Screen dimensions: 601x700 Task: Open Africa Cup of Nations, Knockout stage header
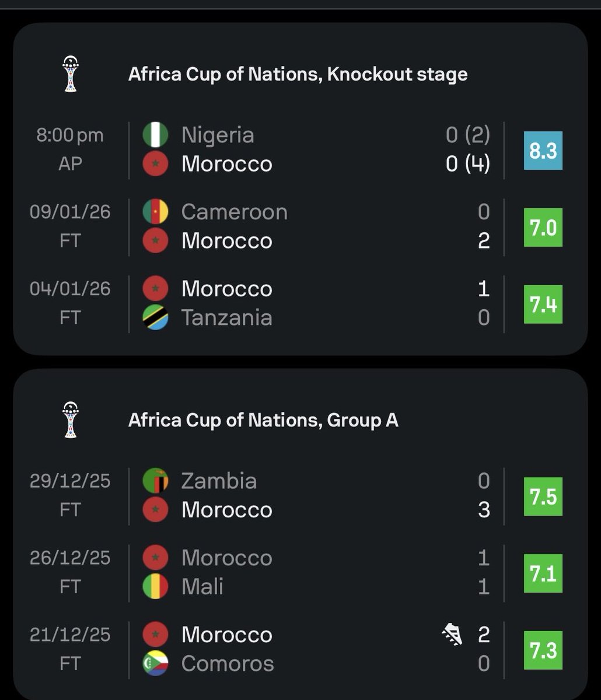click(298, 75)
